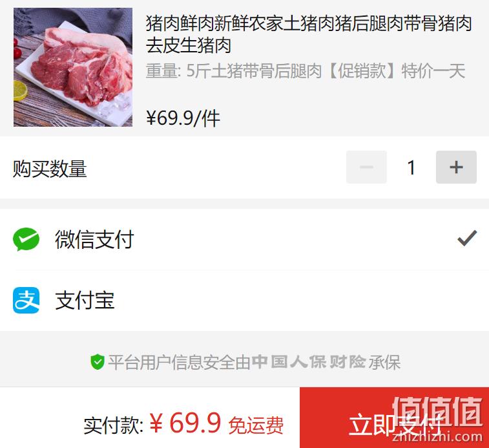
Task: Tap the red 立即支付 button
Action: click(x=394, y=418)
